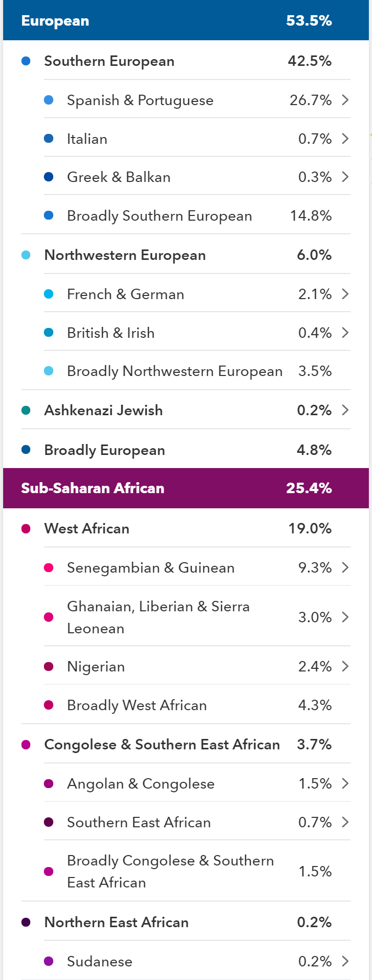Image resolution: width=372 pixels, height=980 pixels.
Task: Click the Southern European blue dot
Action: click(26, 61)
